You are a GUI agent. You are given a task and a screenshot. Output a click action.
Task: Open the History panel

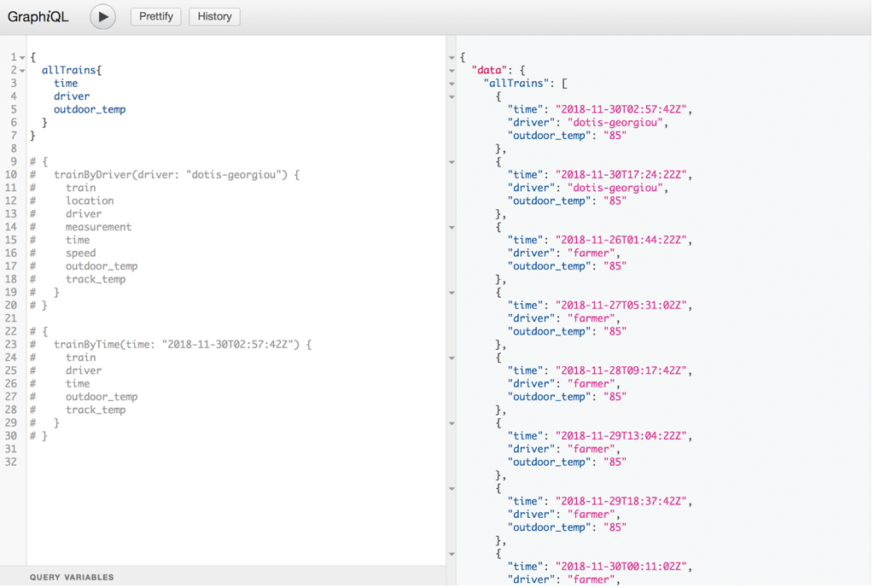[214, 17]
